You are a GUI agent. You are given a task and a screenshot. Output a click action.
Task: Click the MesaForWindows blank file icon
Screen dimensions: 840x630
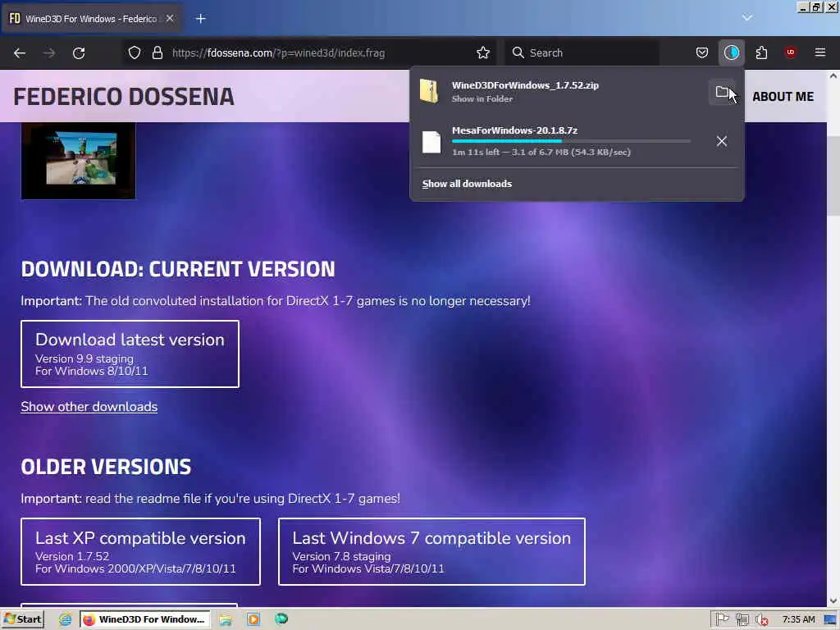tap(431, 142)
